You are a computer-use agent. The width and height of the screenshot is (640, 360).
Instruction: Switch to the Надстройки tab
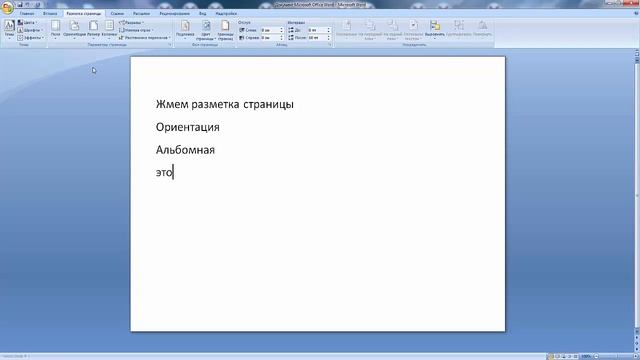226,13
